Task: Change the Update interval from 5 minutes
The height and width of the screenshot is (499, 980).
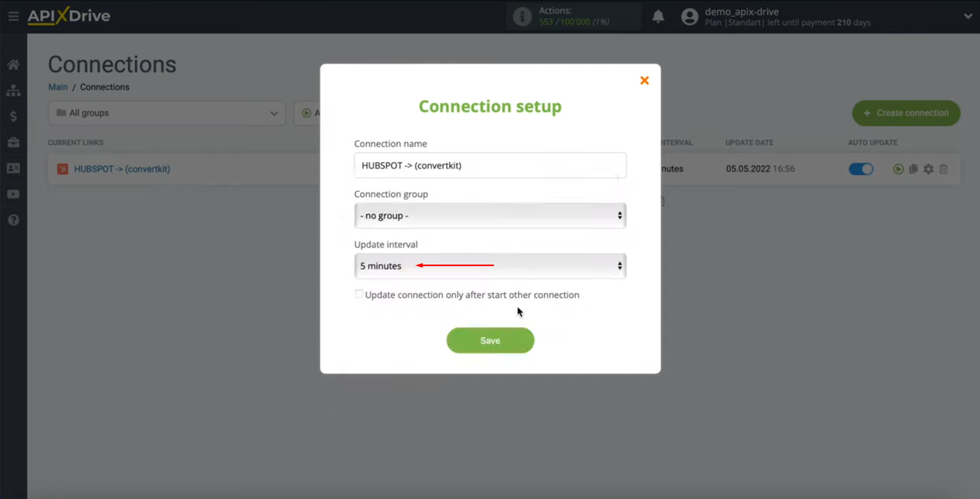Action: (x=489, y=266)
